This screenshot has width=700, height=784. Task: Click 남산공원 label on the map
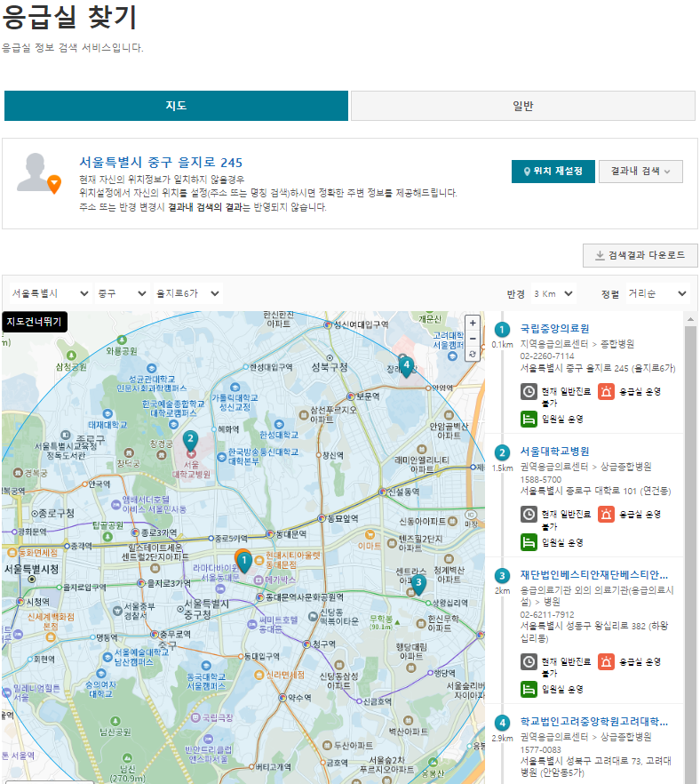coord(115,732)
